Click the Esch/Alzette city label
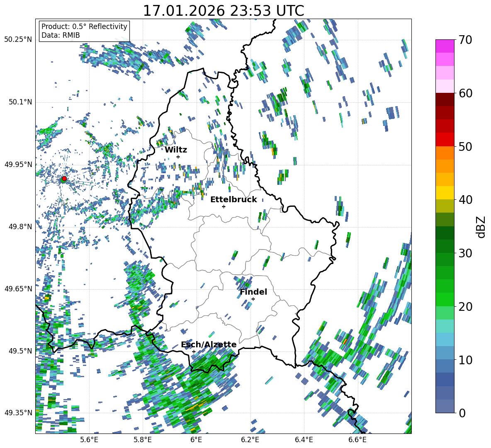The image size is (491, 448). click(209, 344)
